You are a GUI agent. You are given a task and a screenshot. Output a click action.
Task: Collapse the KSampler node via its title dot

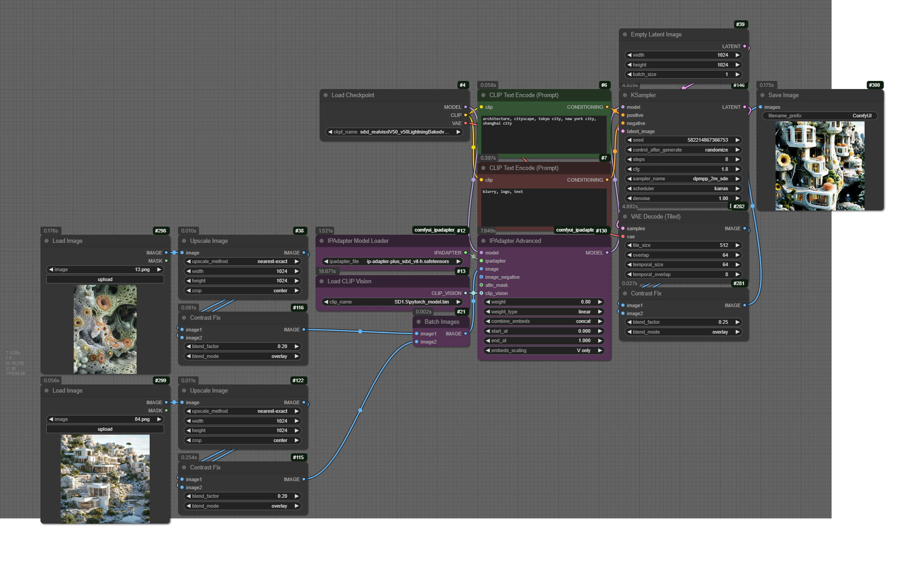pyautogui.click(x=625, y=95)
